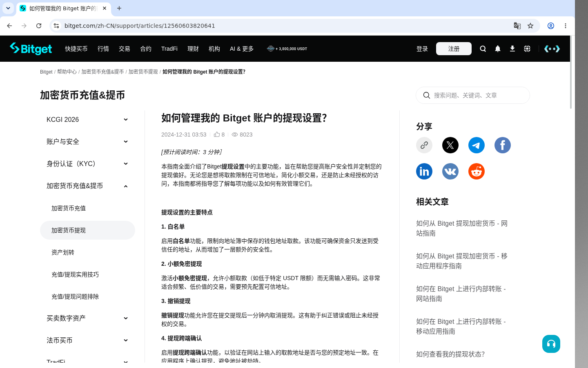Screen dimensions: 588x368
Task: Click 注册 register button
Action: (454, 49)
